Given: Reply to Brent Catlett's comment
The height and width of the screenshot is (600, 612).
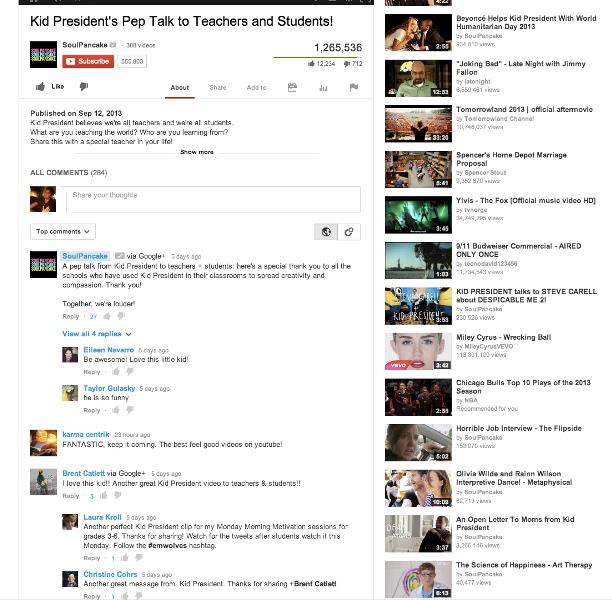Looking at the screenshot, I should tap(71, 496).
